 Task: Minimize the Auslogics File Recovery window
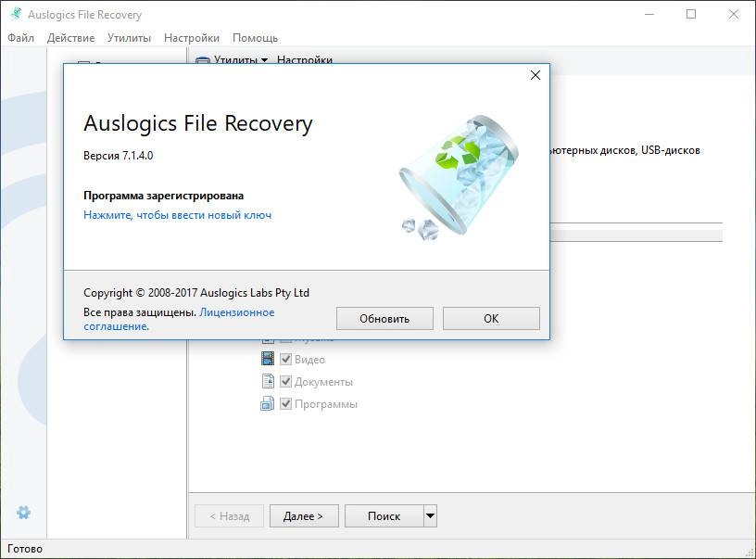649,15
